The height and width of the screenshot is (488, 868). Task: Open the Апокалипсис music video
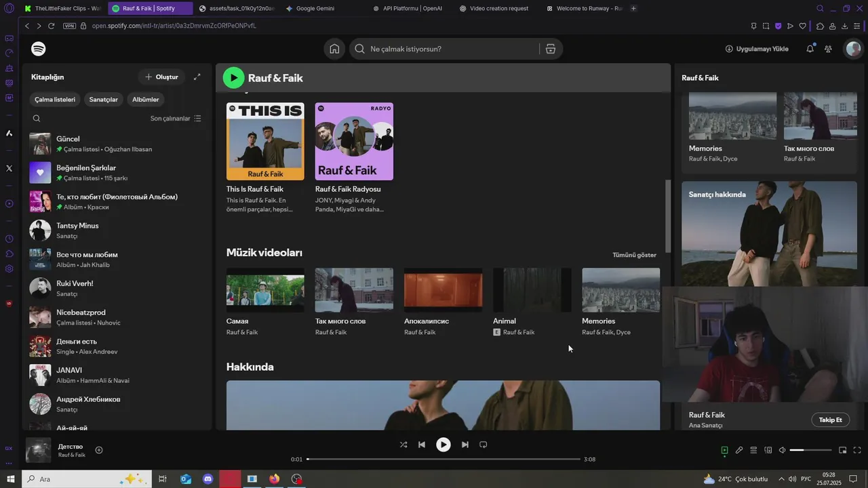443,302
